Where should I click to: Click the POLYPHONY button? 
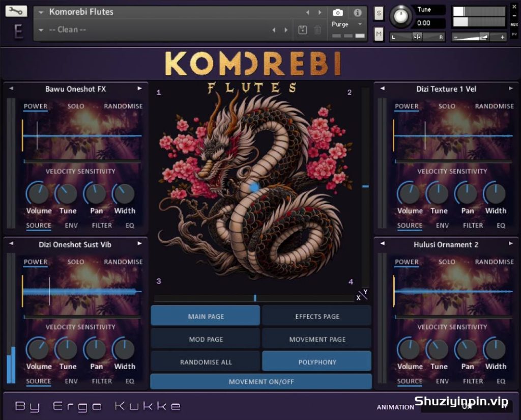(x=316, y=361)
